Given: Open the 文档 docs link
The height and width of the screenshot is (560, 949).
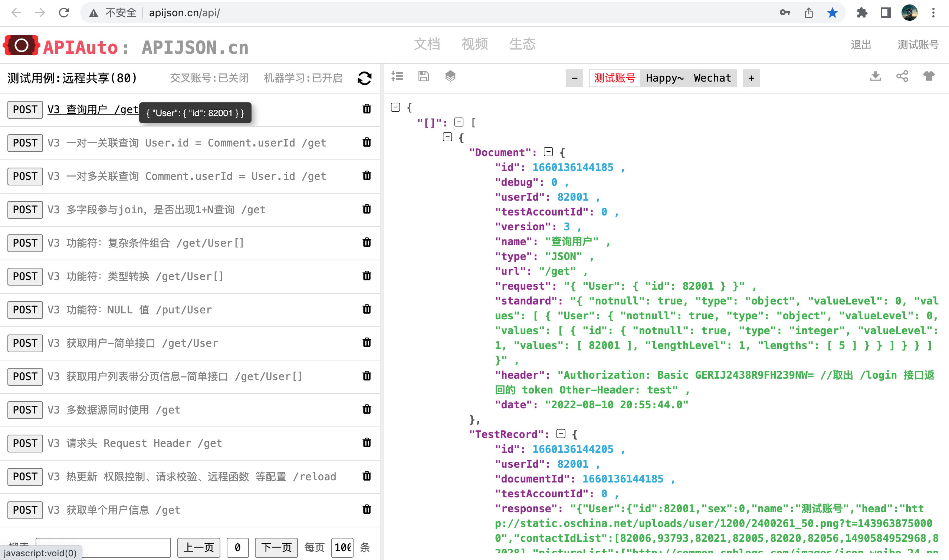Looking at the screenshot, I should [x=427, y=44].
